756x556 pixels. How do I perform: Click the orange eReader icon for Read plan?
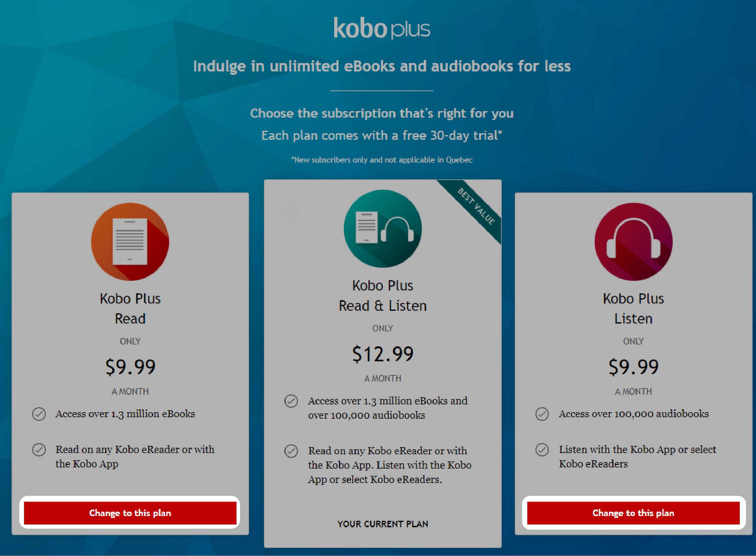(130, 242)
